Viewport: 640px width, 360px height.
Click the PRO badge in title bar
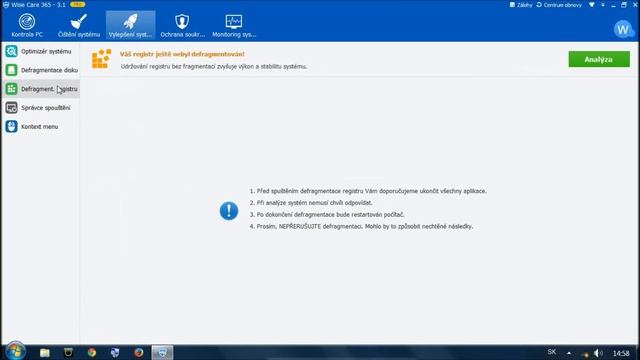(x=77, y=4)
